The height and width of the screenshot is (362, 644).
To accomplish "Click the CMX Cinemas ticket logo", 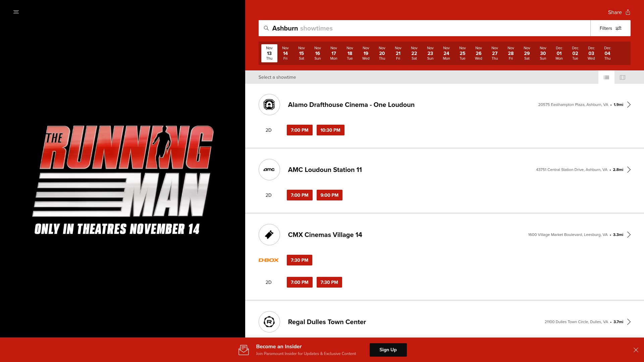I will (x=269, y=235).
